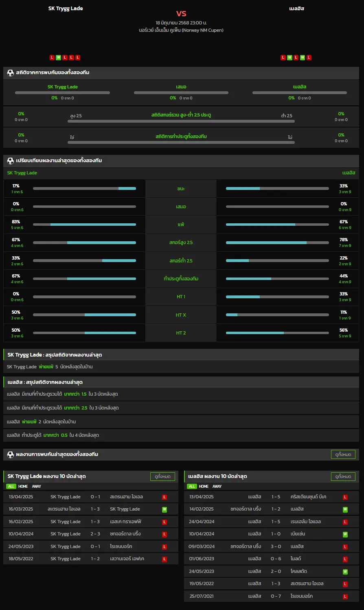Click both-teams-to-score statistics bar
Viewport: 364px width, 610px height.
(x=181, y=142)
